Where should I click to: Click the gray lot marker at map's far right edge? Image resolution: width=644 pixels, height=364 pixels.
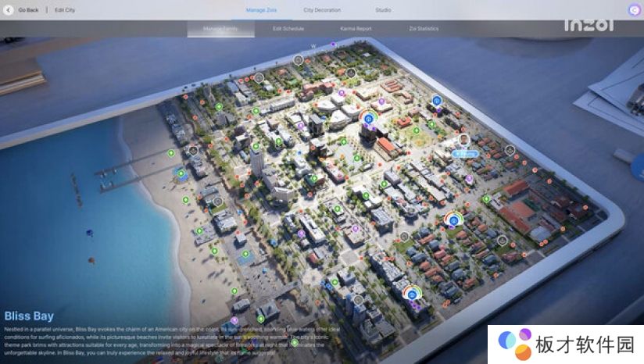[x=510, y=149]
